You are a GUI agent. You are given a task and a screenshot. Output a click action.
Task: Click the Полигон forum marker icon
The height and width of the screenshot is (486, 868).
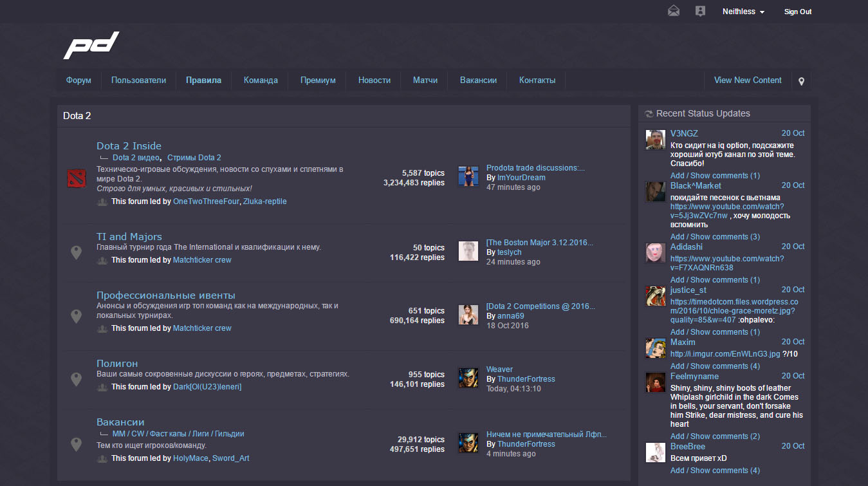[76, 379]
